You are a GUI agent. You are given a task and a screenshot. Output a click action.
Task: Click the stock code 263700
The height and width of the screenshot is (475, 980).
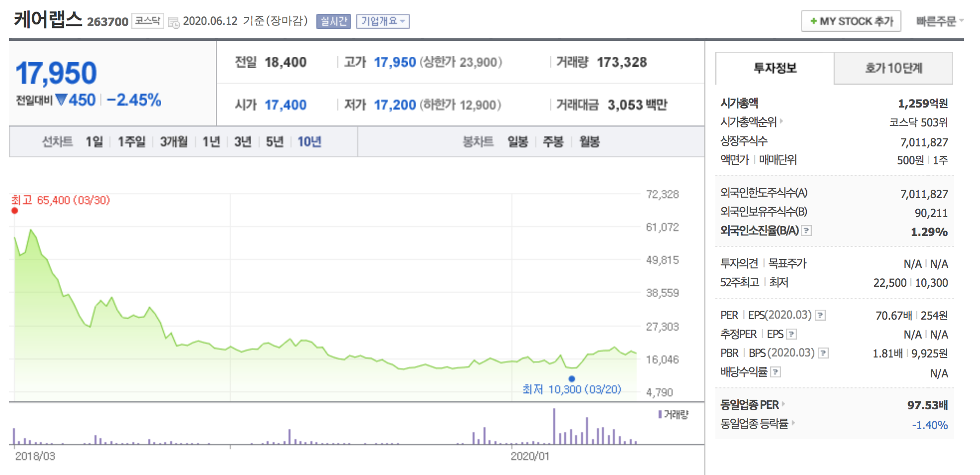(x=107, y=22)
